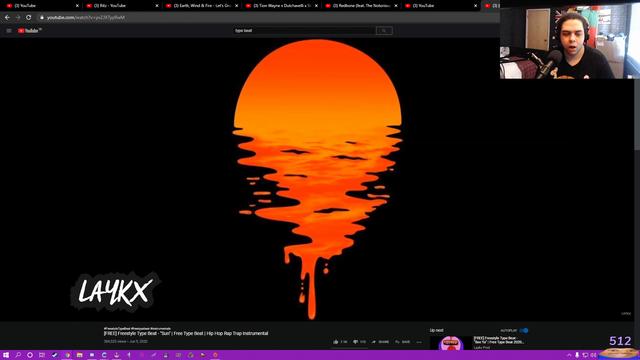Click the SHARE button under the video

click(380, 342)
